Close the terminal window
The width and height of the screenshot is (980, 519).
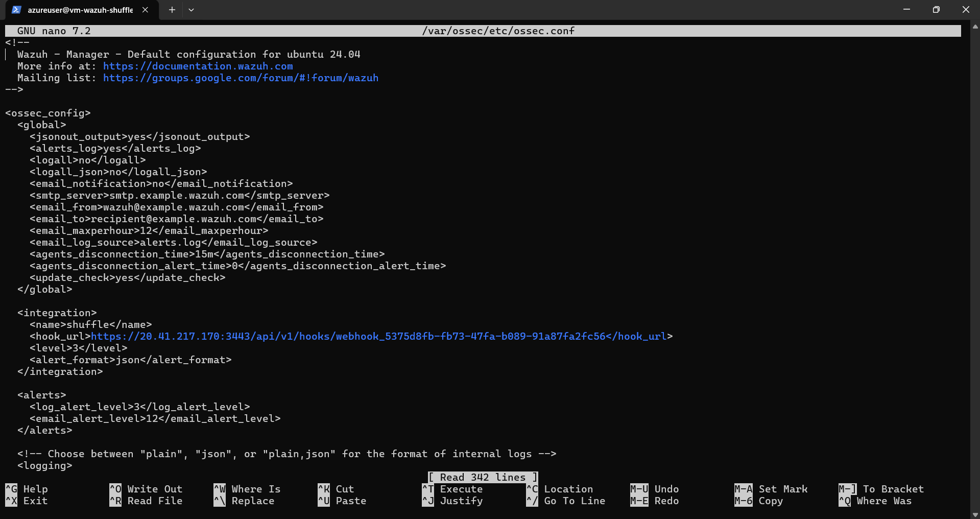coord(965,10)
